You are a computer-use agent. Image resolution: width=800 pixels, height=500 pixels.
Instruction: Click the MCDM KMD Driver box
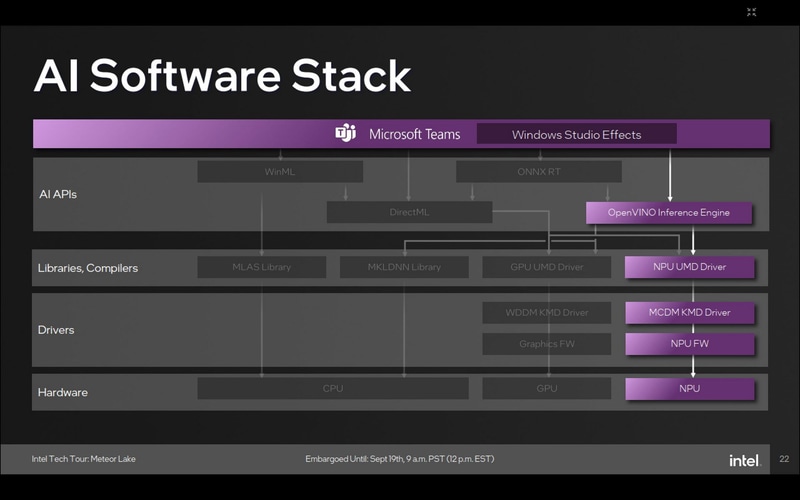[689, 312]
